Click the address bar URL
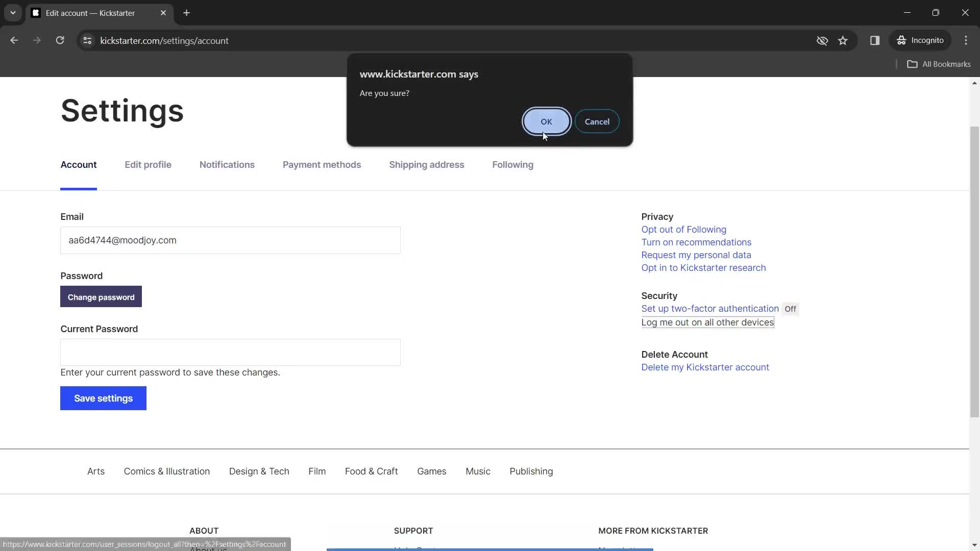The width and height of the screenshot is (980, 551). (164, 40)
